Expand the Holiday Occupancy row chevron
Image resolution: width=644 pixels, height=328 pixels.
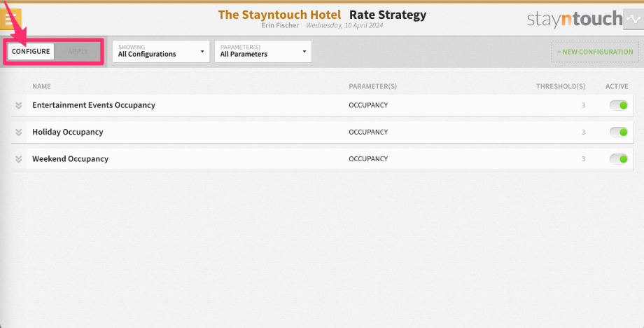tap(18, 132)
